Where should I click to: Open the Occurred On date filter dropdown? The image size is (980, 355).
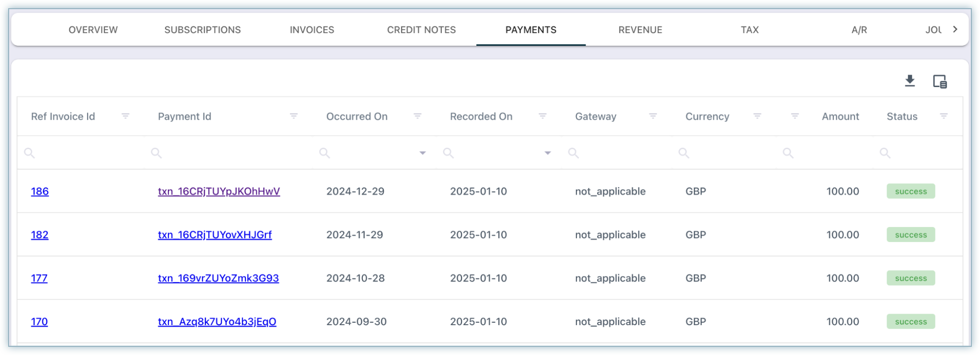(422, 153)
